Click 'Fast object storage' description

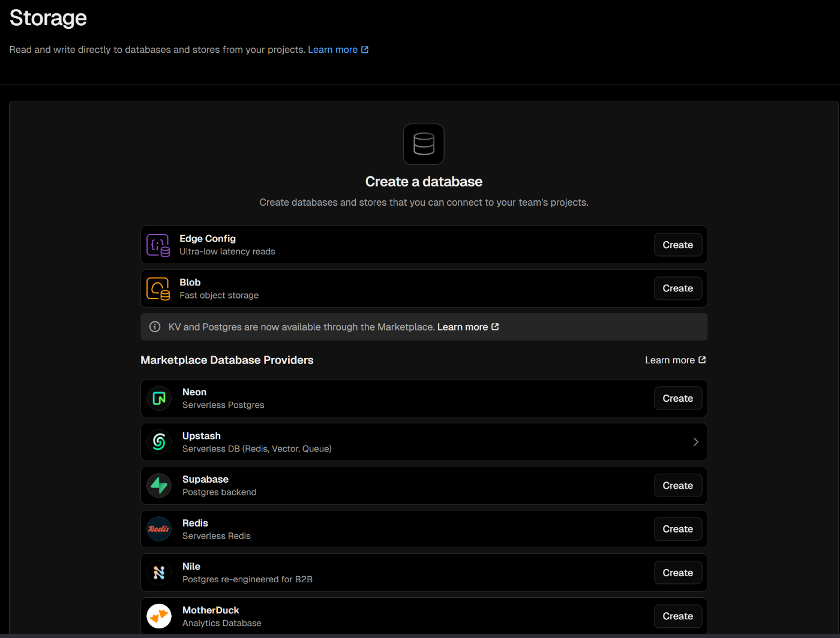pos(219,296)
